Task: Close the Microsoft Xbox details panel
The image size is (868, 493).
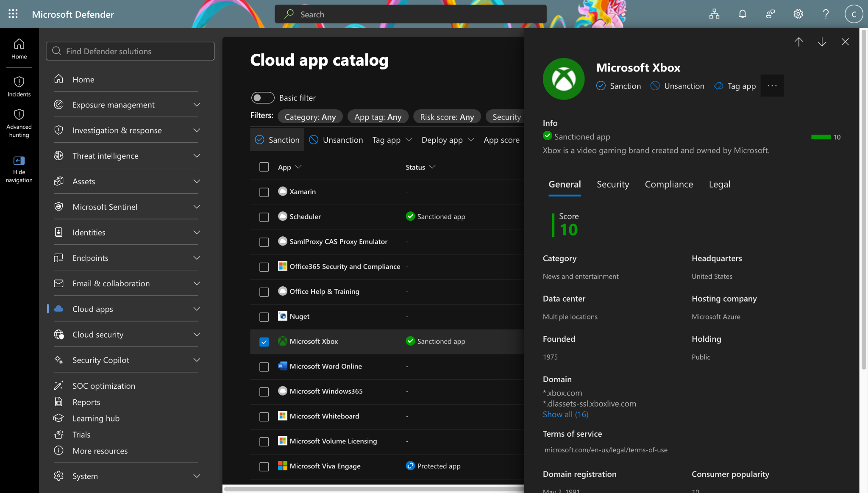Action: coord(845,42)
